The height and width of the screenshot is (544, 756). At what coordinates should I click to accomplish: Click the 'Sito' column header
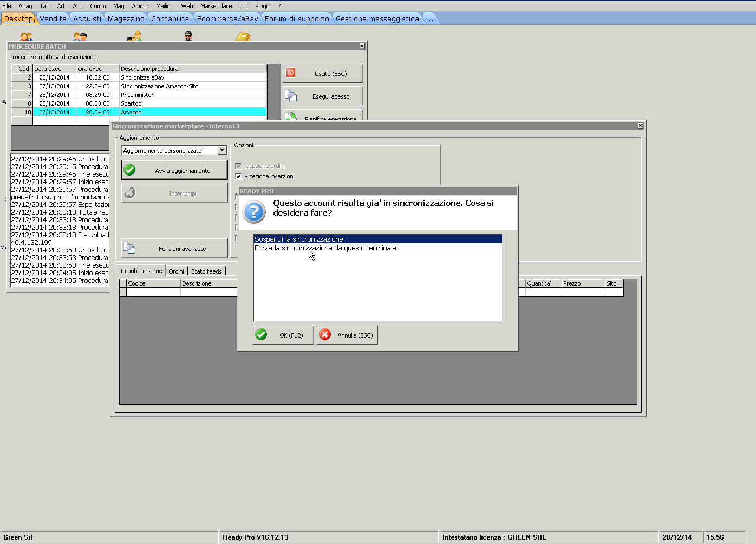point(614,283)
